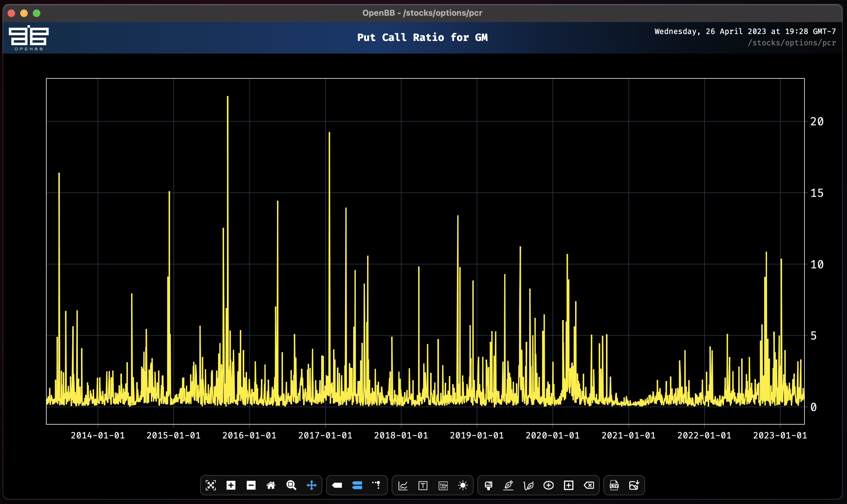Click the date and time header text
The width and height of the screenshot is (847, 504).
(745, 31)
